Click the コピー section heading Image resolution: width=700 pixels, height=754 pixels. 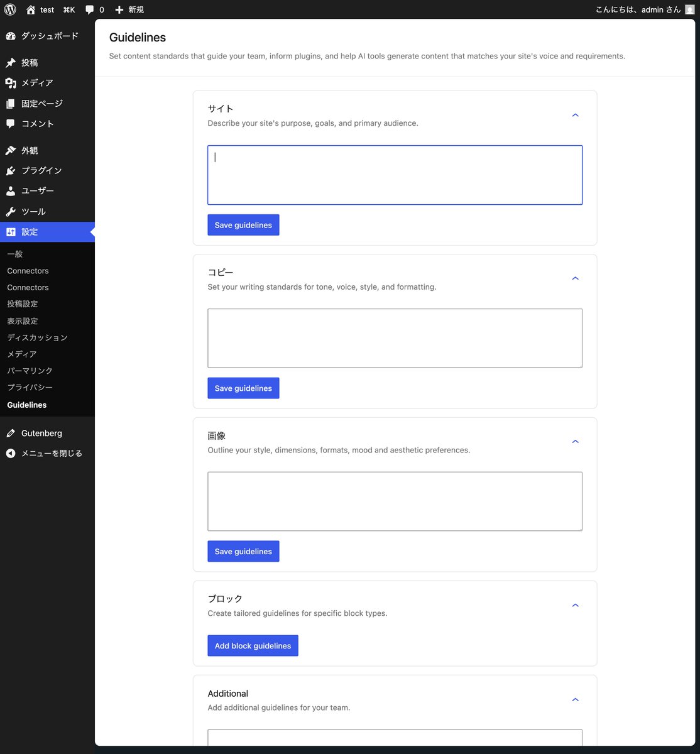pyautogui.click(x=221, y=272)
